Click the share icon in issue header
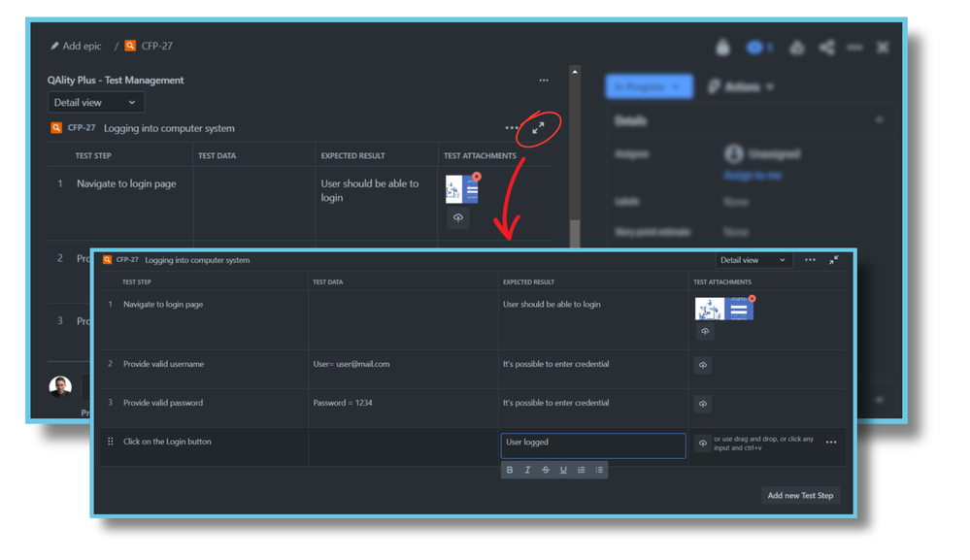The width and height of the screenshot is (970, 560). click(x=826, y=47)
